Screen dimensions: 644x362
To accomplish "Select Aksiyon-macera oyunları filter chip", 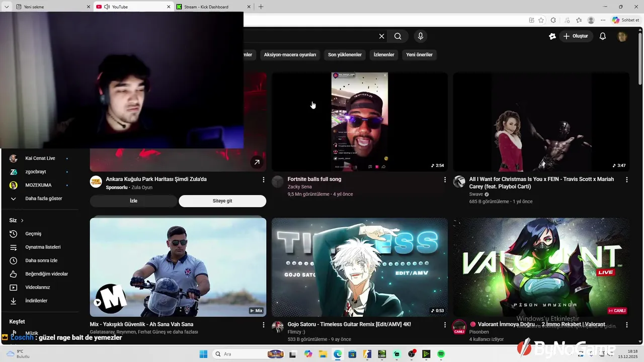I will (290, 55).
